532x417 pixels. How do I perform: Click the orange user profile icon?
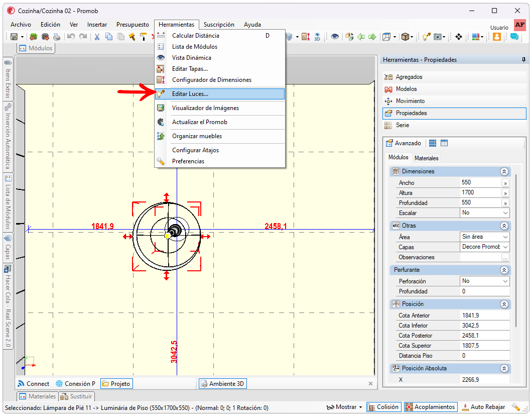pos(497,36)
